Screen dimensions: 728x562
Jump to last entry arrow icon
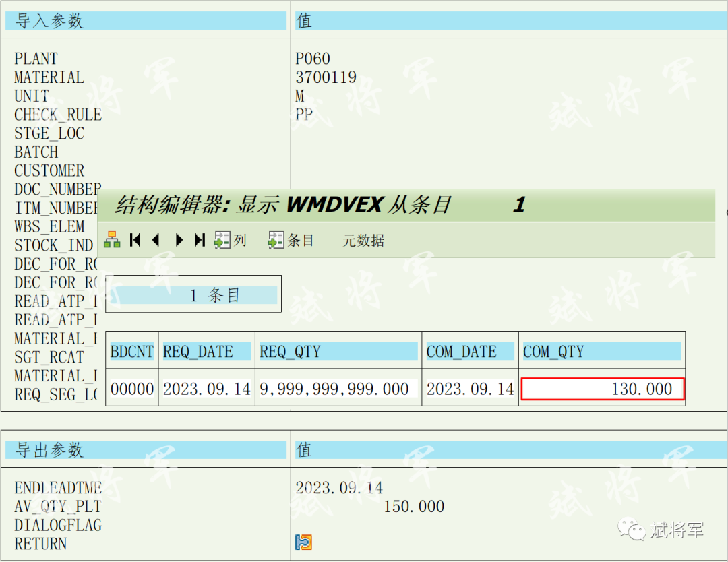[x=200, y=239]
